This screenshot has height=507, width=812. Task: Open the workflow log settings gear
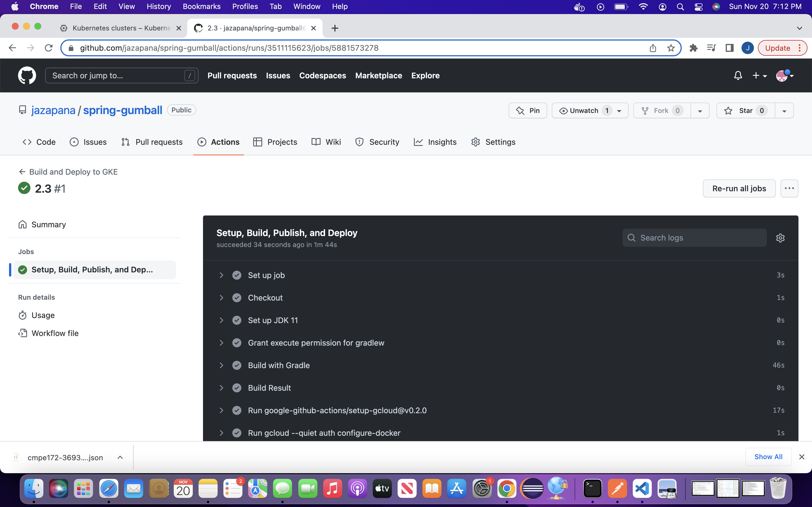click(780, 237)
